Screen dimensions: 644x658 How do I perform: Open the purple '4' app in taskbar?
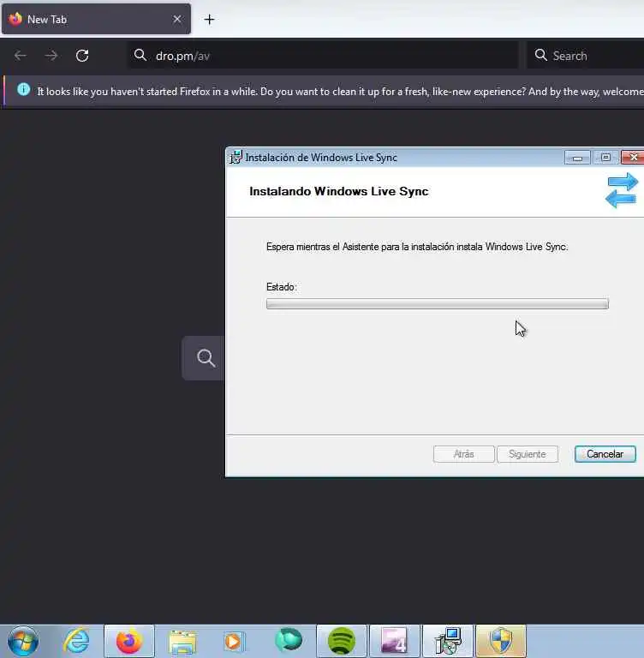[395, 641]
